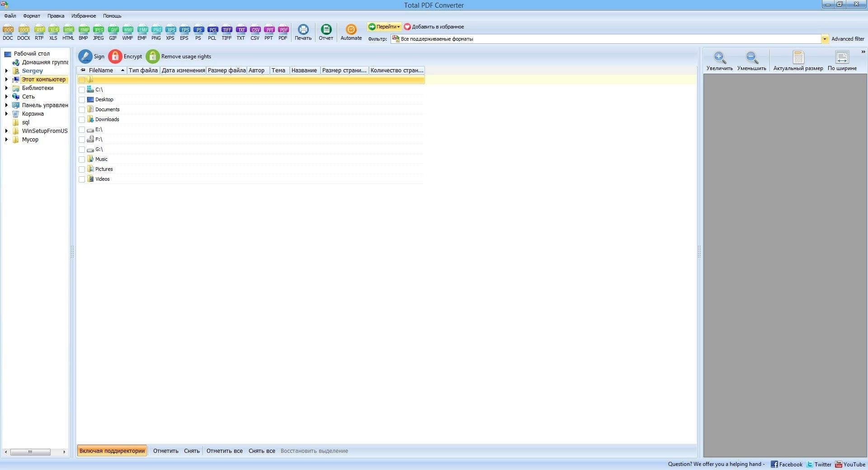Pick the TIFF conversion icon
The image size is (868, 470).
pos(227,33)
